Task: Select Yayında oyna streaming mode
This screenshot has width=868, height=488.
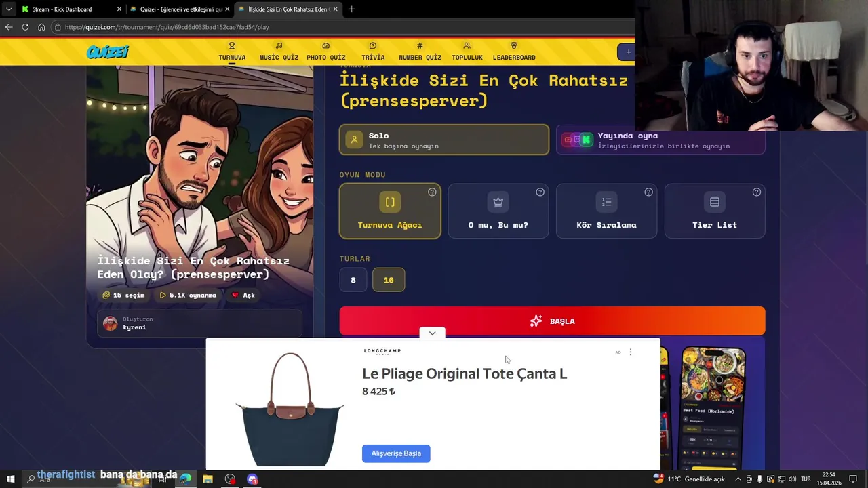Action: pos(660,140)
